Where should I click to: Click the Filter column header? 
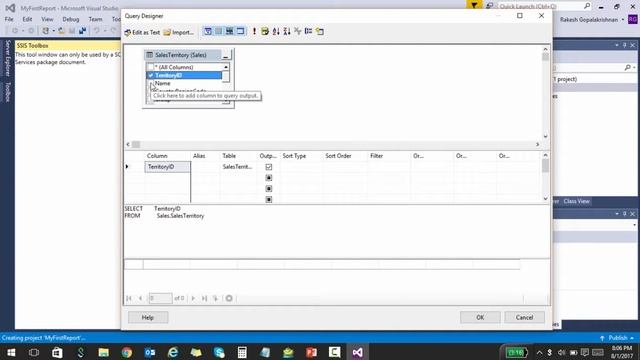click(377, 156)
